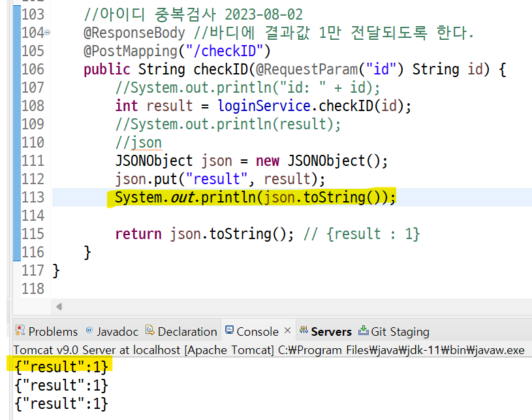Click the Problems tab icon
The image size is (532, 420).
20,330
